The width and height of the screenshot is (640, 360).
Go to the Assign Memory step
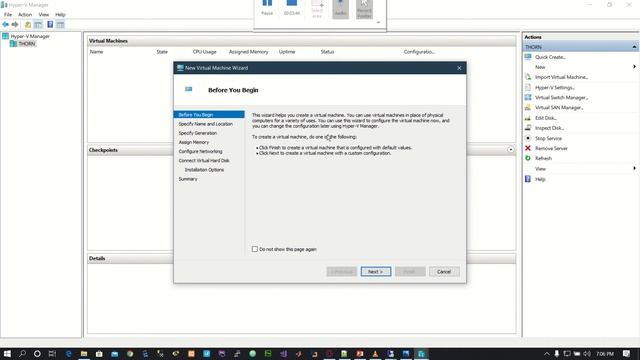(x=193, y=142)
